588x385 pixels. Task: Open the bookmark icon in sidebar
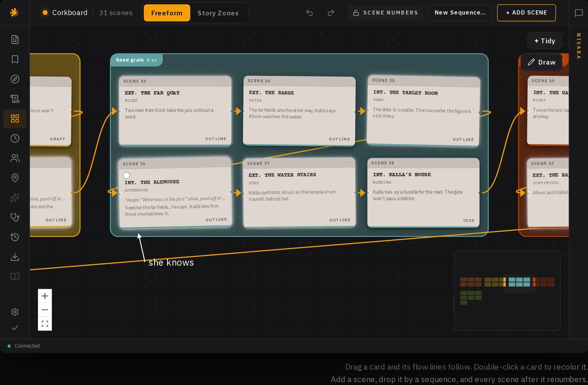(15, 59)
